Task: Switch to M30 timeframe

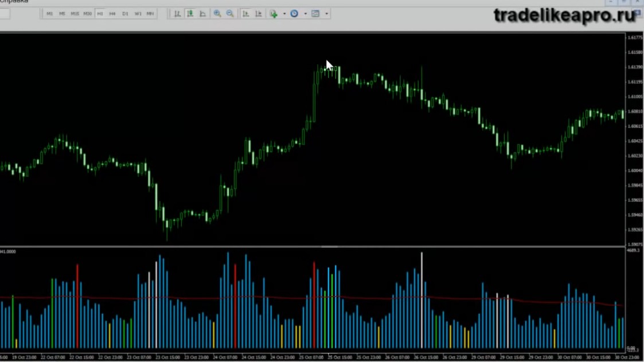Action: tap(88, 14)
